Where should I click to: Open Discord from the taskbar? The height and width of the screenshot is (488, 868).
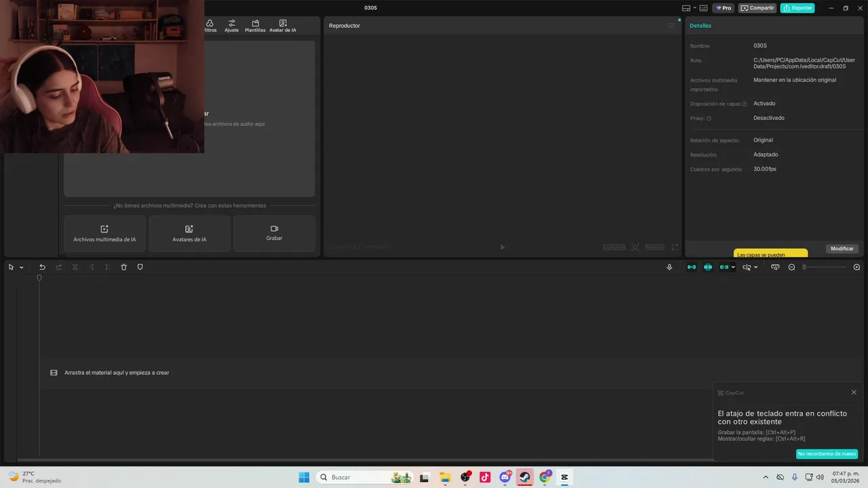click(505, 477)
